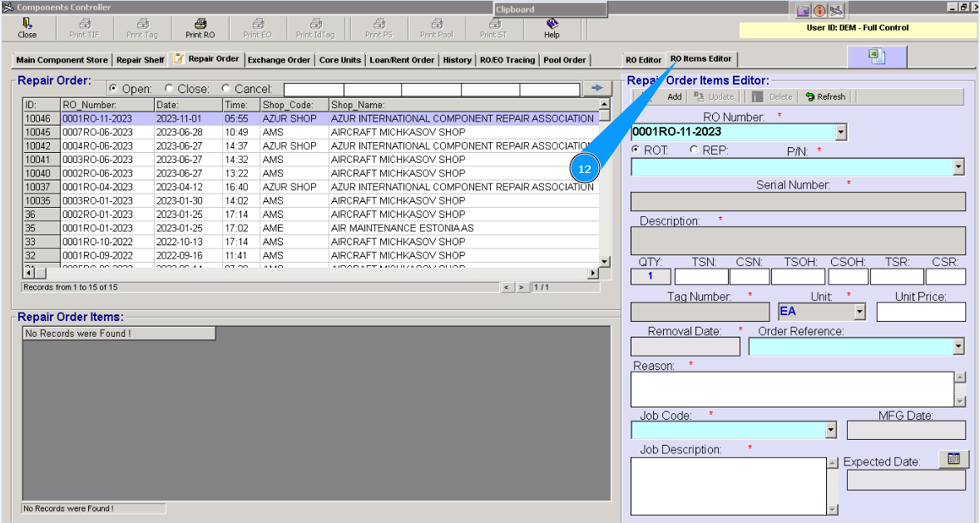
Task: Open the P/N dropdown list
Action: pos(958,167)
